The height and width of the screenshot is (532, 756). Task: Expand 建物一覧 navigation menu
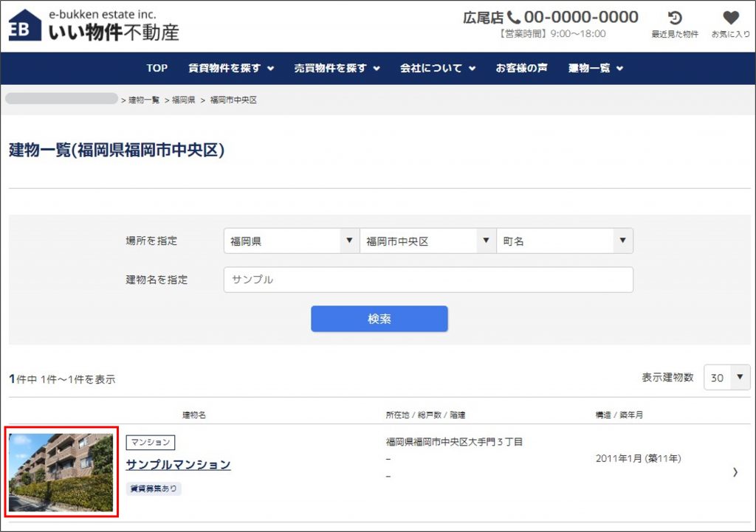(x=595, y=68)
